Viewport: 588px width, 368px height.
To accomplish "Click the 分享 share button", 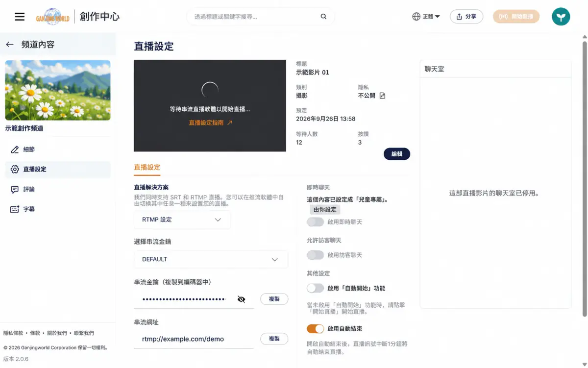I will (466, 17).
